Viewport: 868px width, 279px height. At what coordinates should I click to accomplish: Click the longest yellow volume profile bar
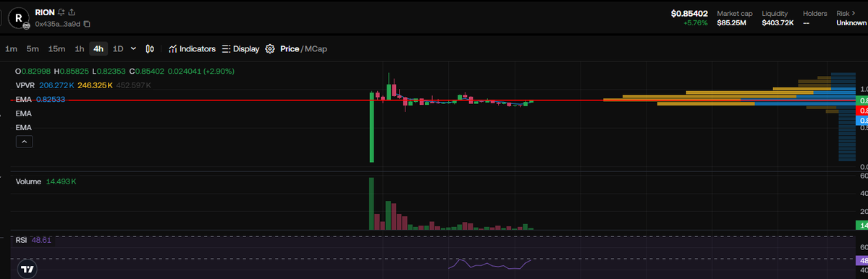point(672,100)
